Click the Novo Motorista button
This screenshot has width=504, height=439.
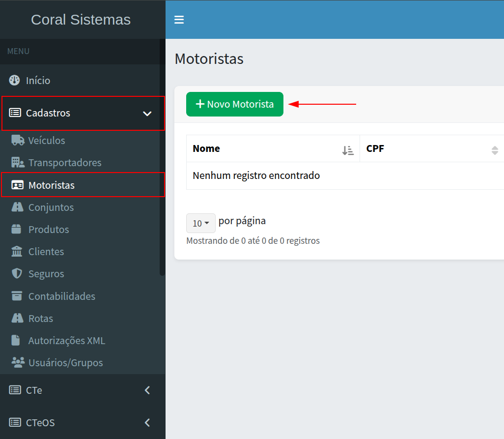coord(235,104)
